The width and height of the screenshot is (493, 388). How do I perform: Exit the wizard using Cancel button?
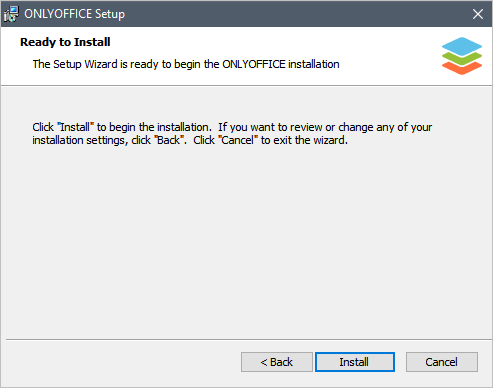point(442,362)
